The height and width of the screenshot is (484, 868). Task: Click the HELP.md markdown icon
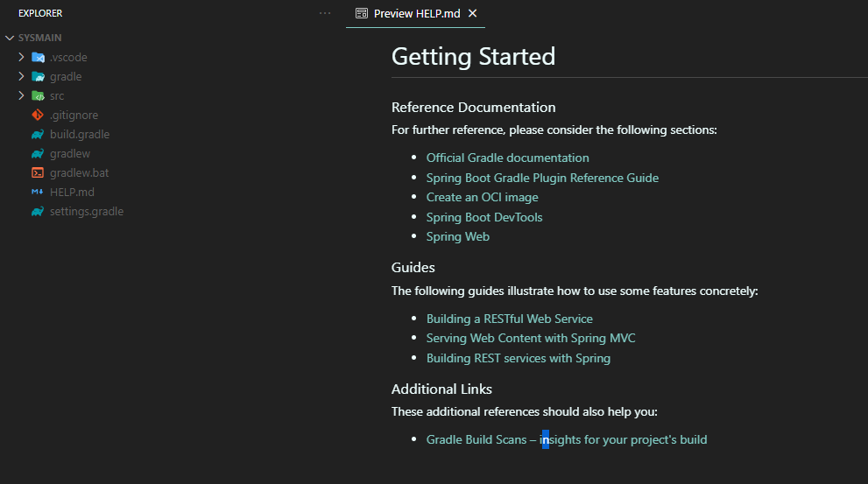(x=38, y=192)
